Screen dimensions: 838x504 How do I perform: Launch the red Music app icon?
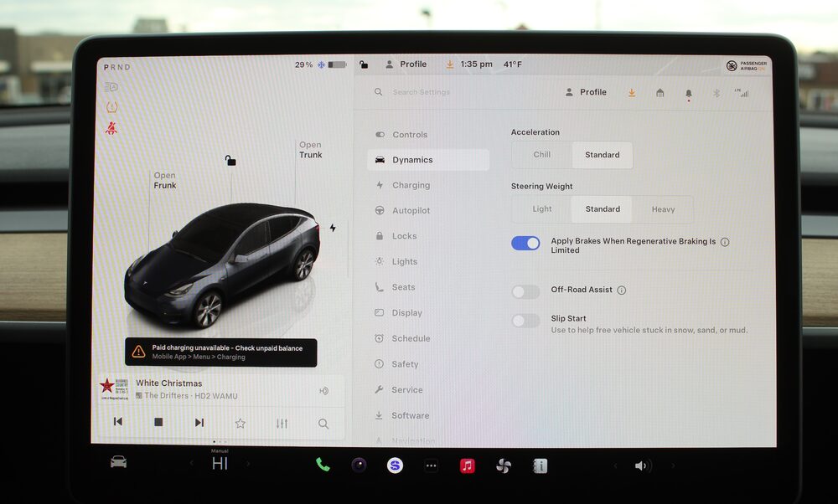467,465
